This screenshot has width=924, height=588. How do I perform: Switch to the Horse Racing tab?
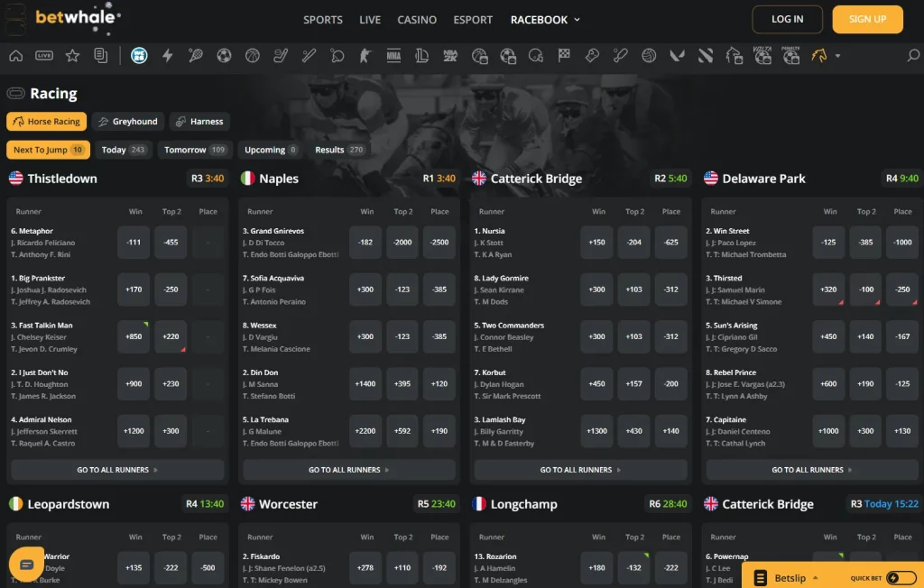(x=47, y=122)
